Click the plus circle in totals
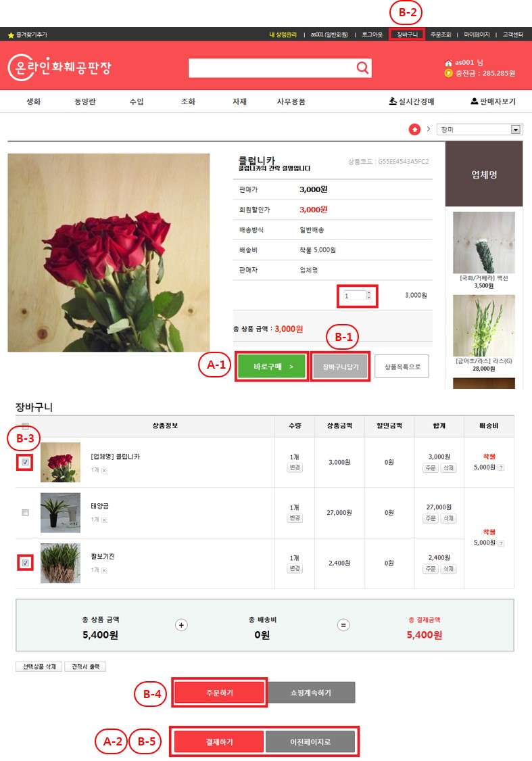 tap(181, 625)
